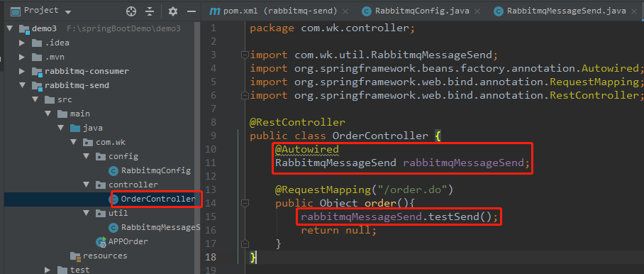Click the fold marker beside order() method
This screenshot has height=274, width=644.
(245, 203)
